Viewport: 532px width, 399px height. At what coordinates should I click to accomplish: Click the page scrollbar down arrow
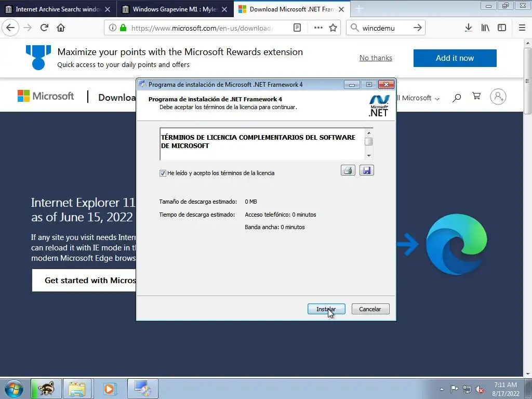pyautogui.click(x=528, y=374)
